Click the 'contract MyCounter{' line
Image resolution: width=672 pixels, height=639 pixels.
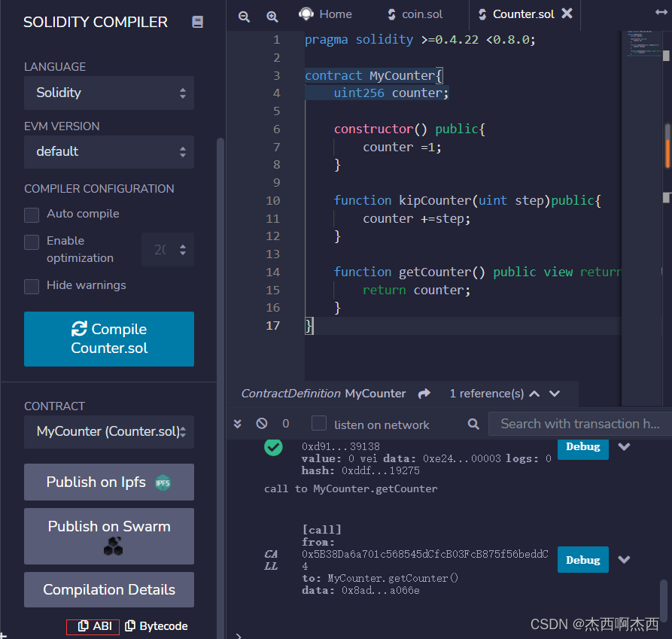point(374,76)
